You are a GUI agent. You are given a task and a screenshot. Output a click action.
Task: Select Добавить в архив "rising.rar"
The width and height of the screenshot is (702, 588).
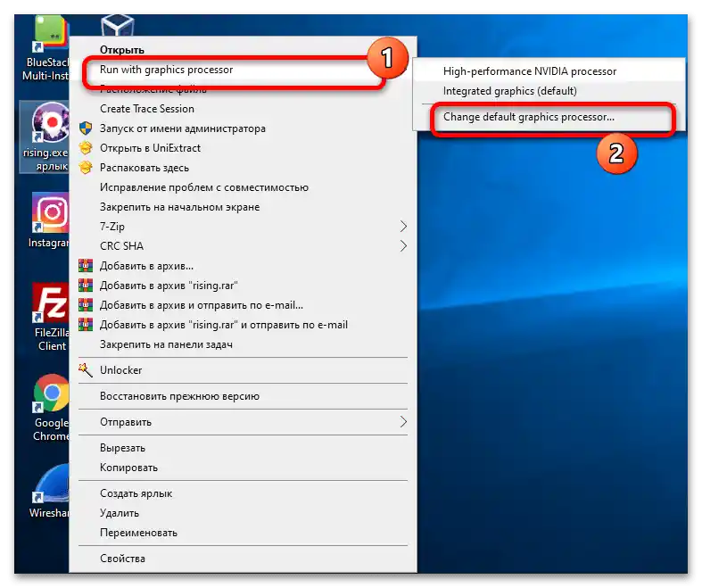click(x=243, y=286)
